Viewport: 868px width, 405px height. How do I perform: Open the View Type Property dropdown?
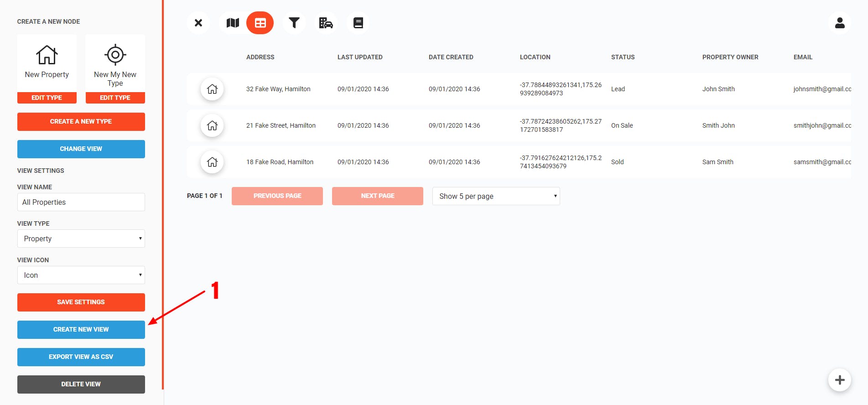pos(81,239)
